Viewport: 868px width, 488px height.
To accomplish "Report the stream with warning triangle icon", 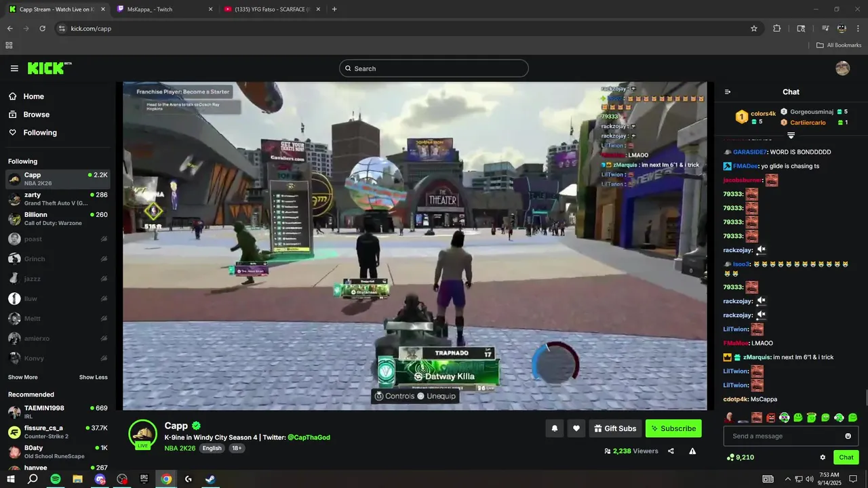I will click(x=692, y=451).
